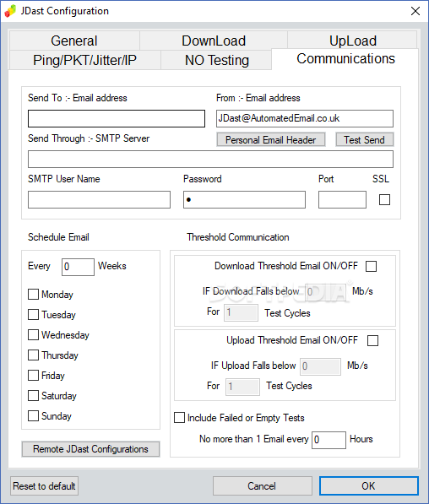Click the Email every Hours field

point(329,440)
